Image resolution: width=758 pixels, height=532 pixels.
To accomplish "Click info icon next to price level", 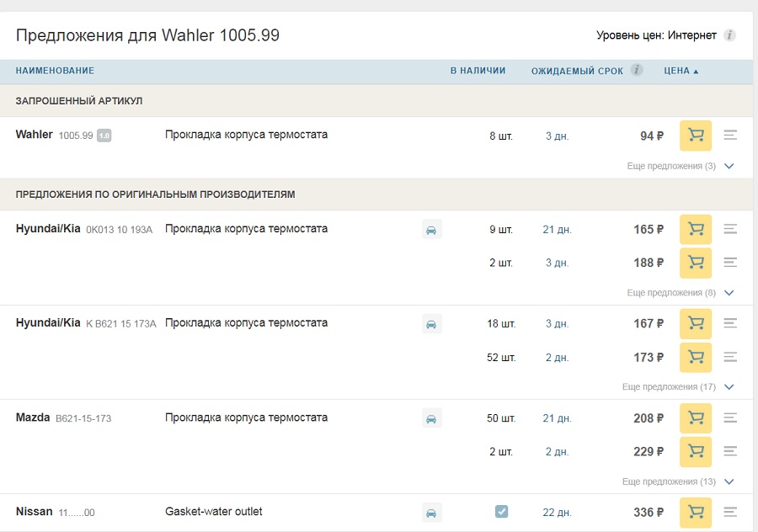I will pyautogui.click(x=730, y=35).
